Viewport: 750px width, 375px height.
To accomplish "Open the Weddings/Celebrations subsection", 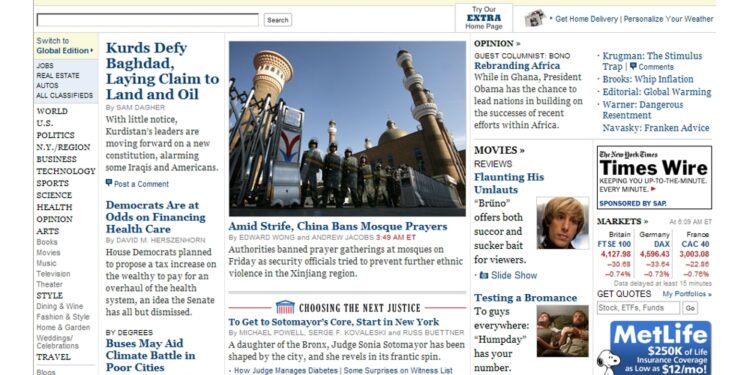I will pos(57,342).
